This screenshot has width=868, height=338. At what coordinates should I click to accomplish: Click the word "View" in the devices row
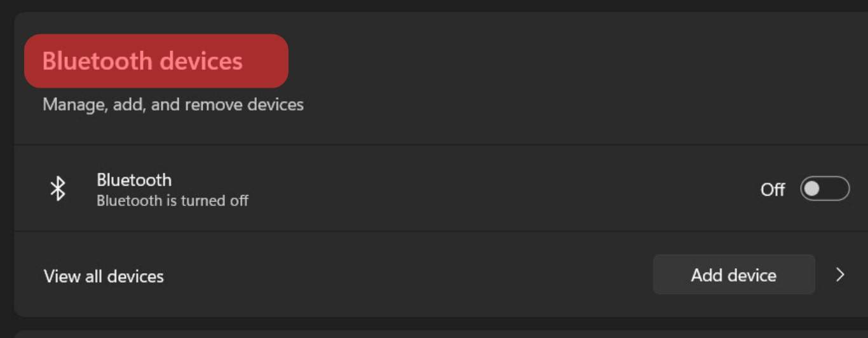tap(62, 276)
